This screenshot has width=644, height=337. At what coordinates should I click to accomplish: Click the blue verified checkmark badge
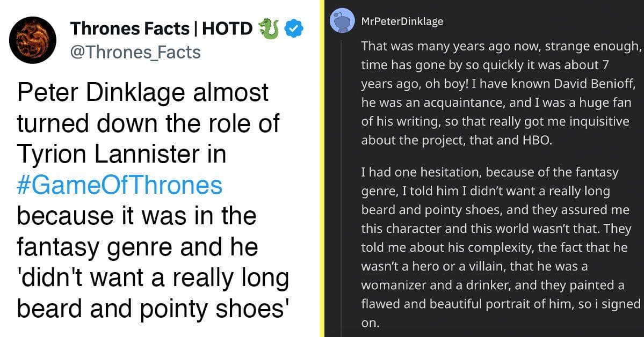pyautogui.click(x=294, y=29)
